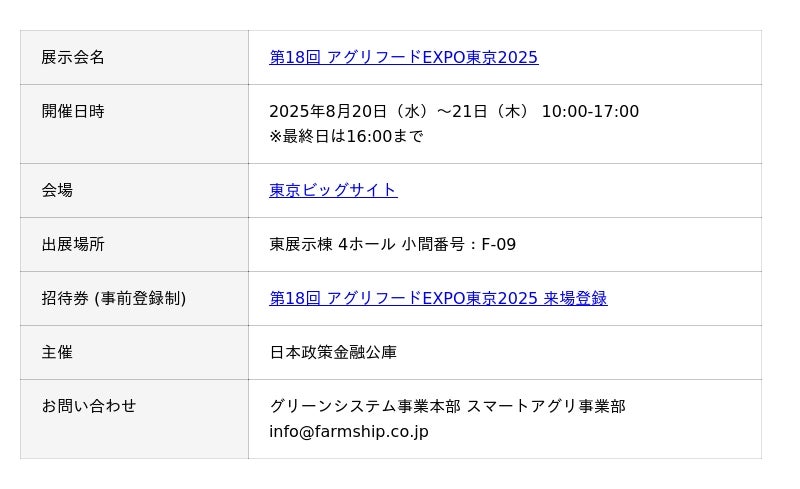
Task: Click the email info@farmship.co.jp
Action: pyautogui.click(x=349, y=432)
